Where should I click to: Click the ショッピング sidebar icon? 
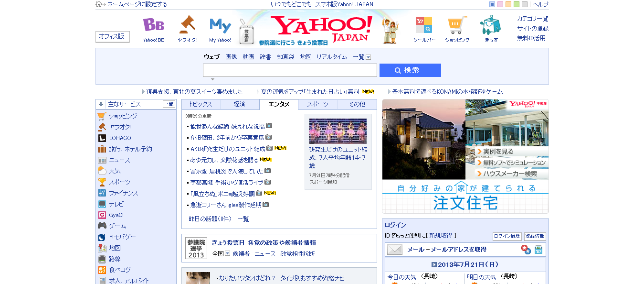pyautogui.click(x=102, y=116)
